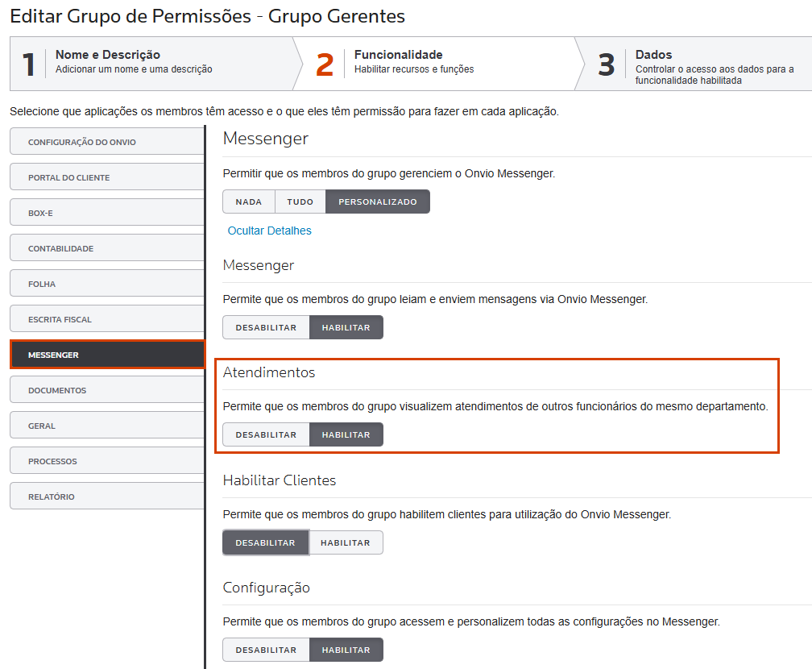Select Contabilidade in the sidebar
This screenshot has height=669, width=812.
coord(107,248)
